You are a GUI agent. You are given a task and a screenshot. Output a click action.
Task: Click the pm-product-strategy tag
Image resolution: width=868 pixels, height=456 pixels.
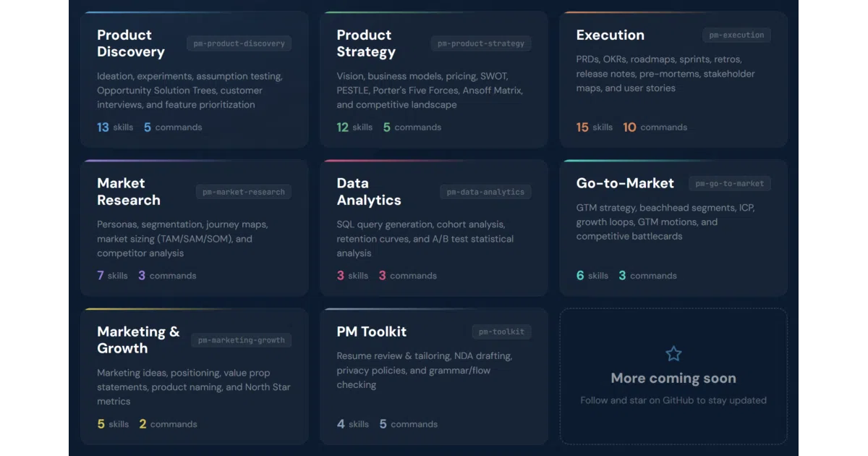(x=481, y=43)
